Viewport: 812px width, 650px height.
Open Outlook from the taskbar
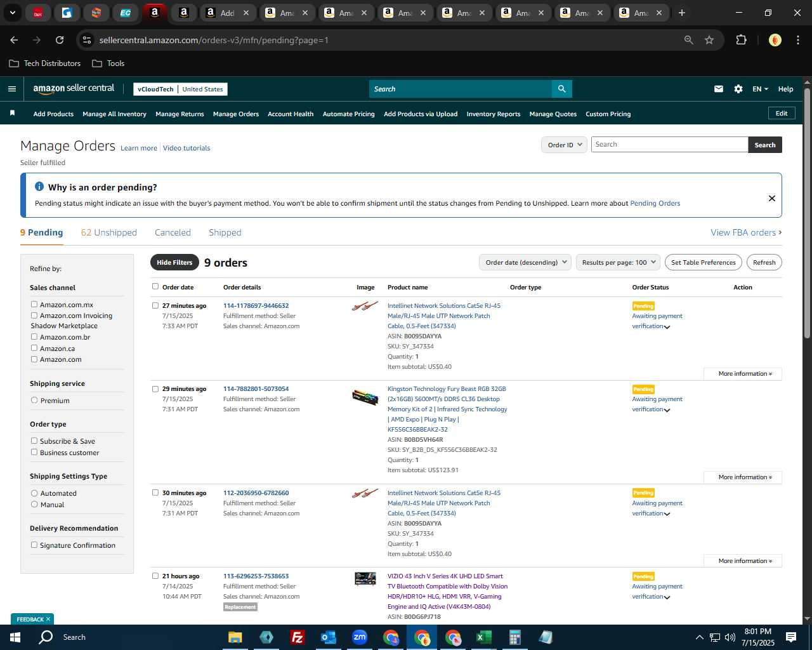pyautogui.click(x=328, y=637)
